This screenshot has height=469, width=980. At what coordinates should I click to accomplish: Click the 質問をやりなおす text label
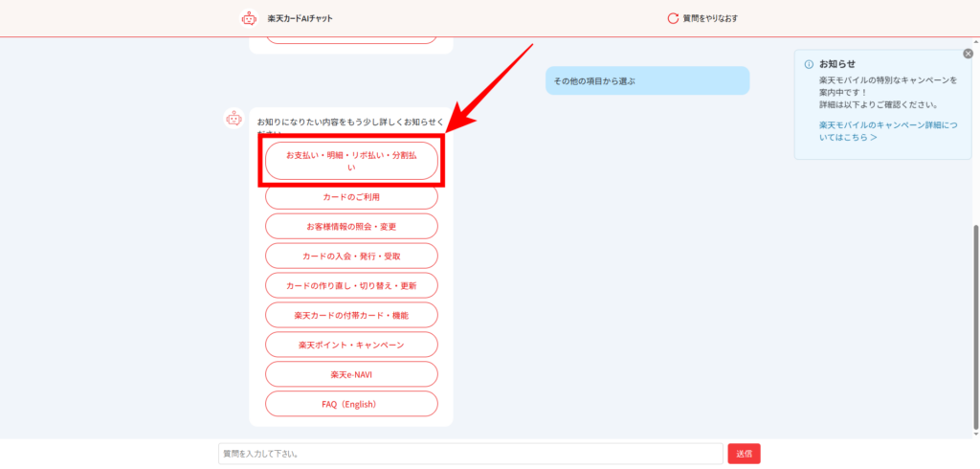pyautogui.click(x=710, y=18)
